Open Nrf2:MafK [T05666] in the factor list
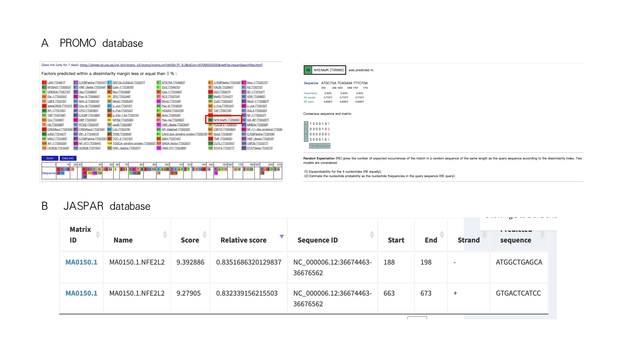The width and height of the screenshot is (644, 362). tap(227, 120)
